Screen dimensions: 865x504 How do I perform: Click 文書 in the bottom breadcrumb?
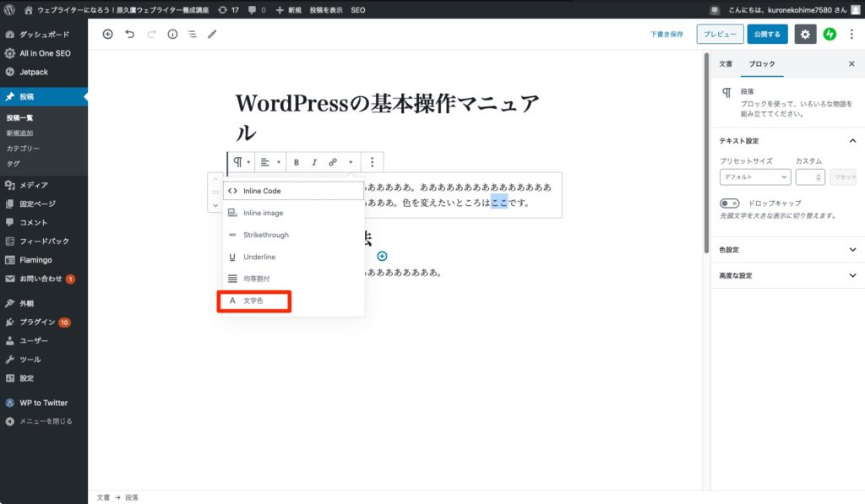103,497
